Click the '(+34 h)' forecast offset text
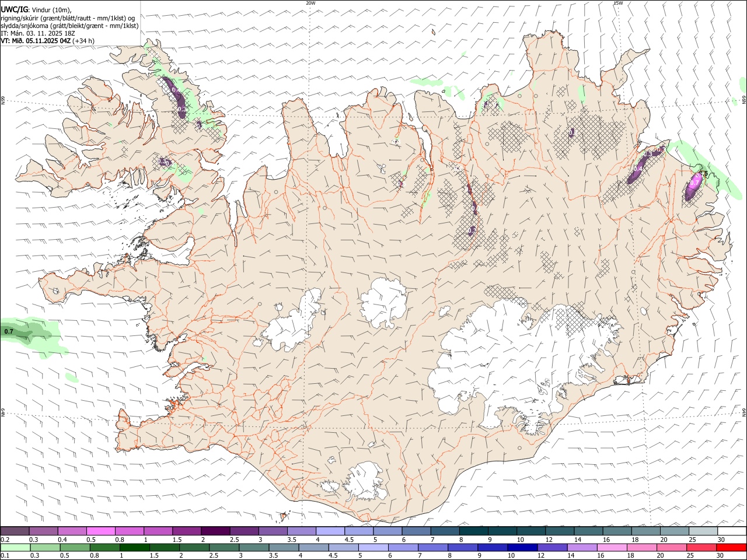 pos(84,41)
